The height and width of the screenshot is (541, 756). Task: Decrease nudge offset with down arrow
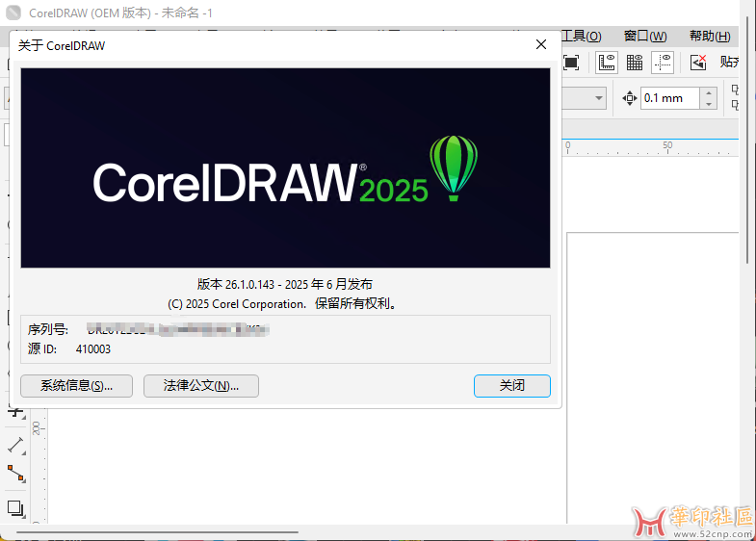click(x=709, y=104)
